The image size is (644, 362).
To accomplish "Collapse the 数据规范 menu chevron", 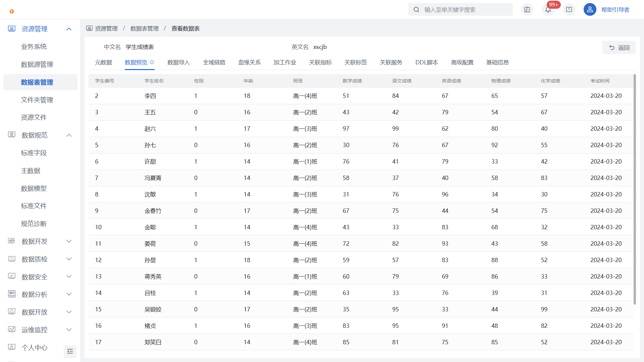I will coord(69,135).
